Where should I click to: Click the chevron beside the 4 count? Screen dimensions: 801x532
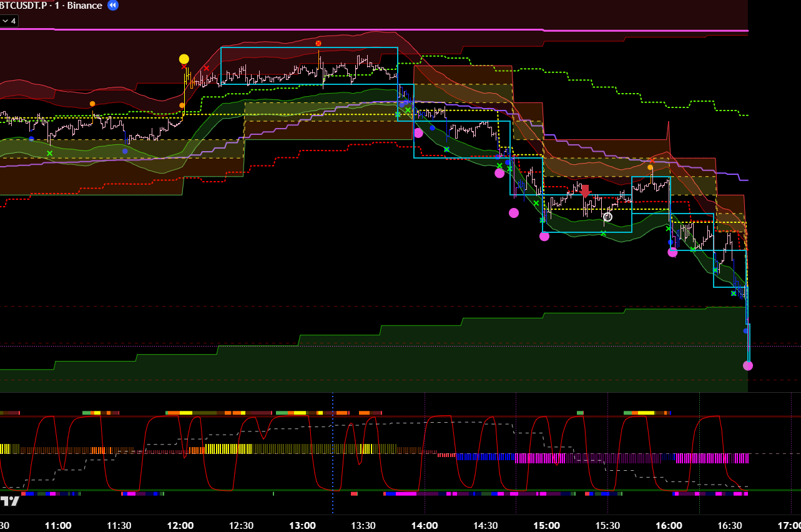(x=6, y=21)
